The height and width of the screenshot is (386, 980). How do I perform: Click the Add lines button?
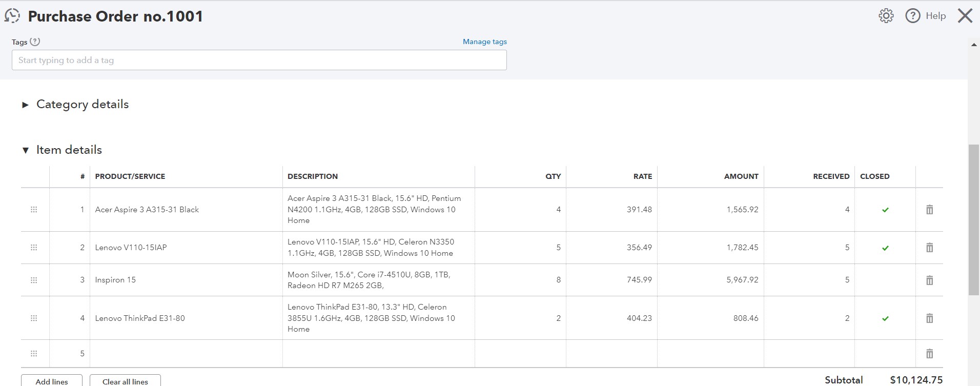52,381
